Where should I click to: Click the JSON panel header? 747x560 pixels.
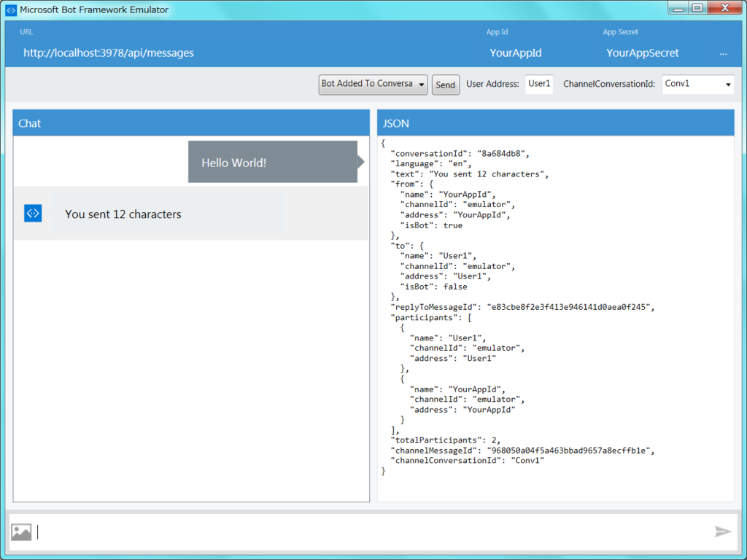tap(555, 122)
